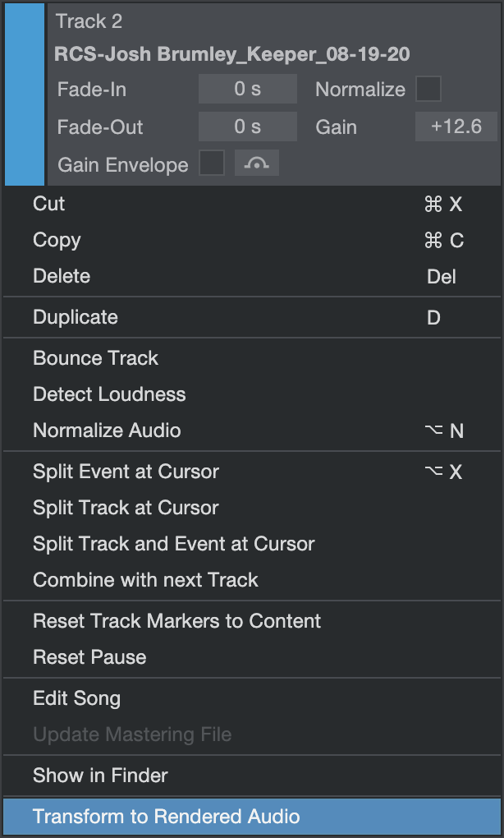Choose Copy in the menu
This screenshot has width=504, height=838.
pos(57,240)
